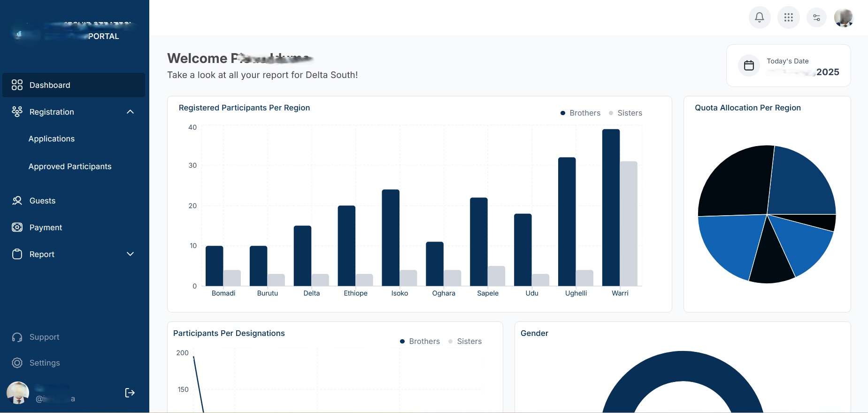Screen dimensions: 868x413
Task: Click the filter sliders icon in header
Action: click(816, 17)
